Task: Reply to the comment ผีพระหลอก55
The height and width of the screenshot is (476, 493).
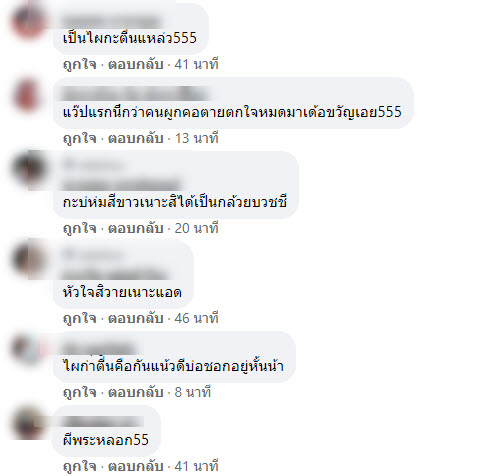Action: coord(136,466)
